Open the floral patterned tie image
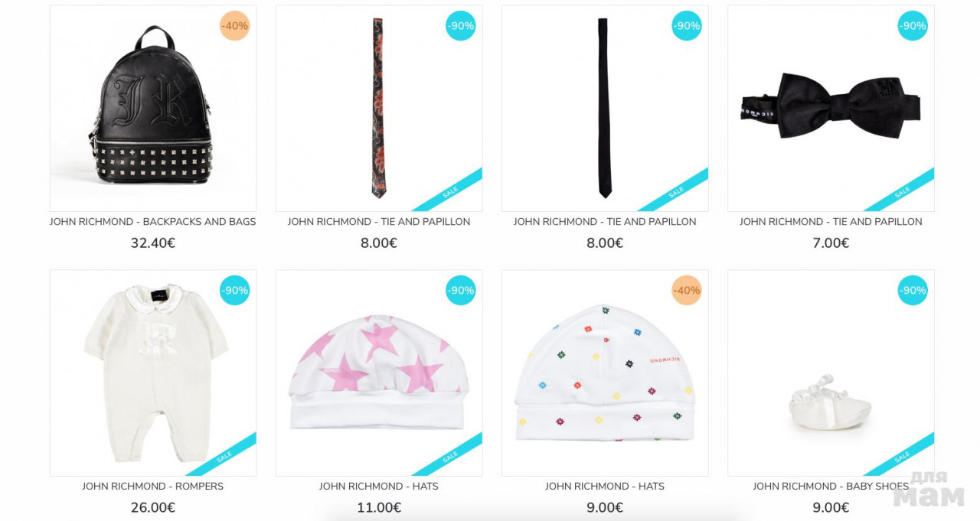This screenshot has height=521, width=980. (379, 109)
